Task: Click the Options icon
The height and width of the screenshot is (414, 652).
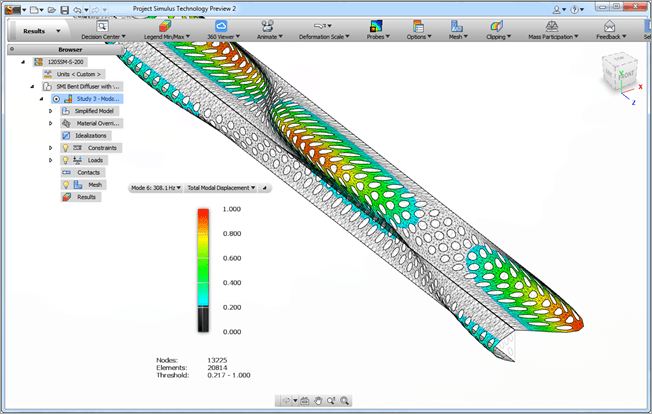Action: tap(418, 26)
